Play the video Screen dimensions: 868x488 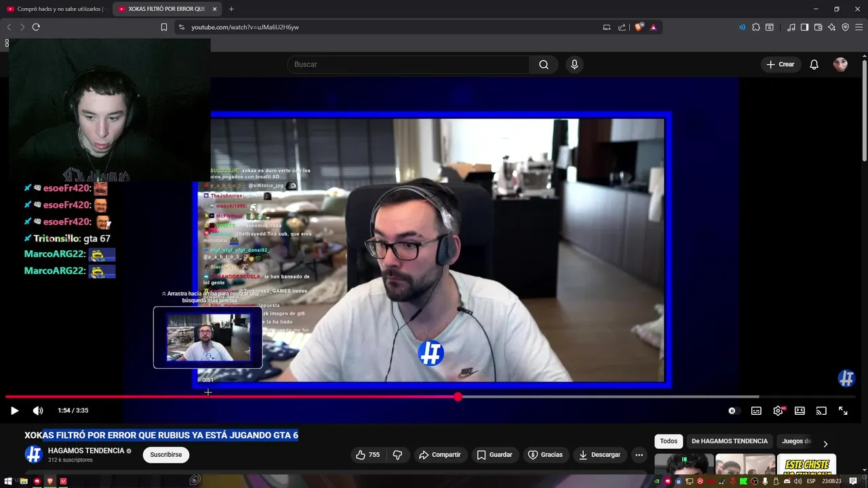tap(14, 411)
